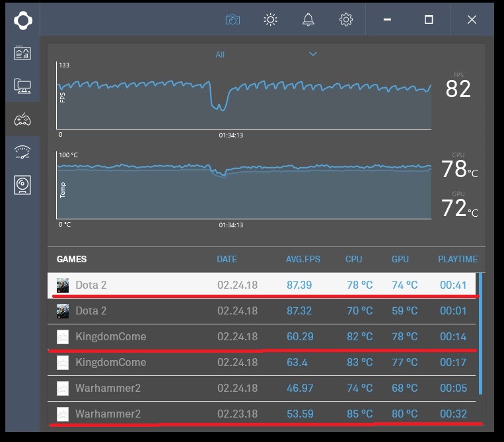Click controller icon in Warhammer2 00:32 row
This screenshot has height=442, width=504.
tap(63, 414)
